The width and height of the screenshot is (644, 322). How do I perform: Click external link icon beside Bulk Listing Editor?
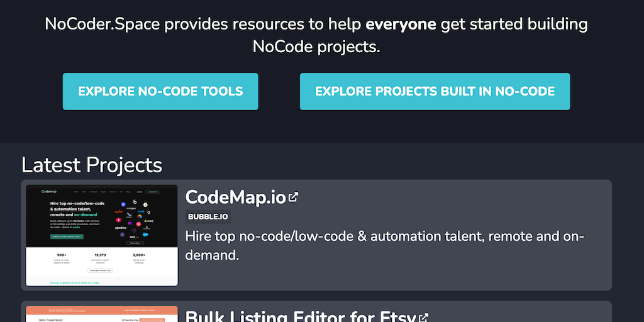(424, 318)
